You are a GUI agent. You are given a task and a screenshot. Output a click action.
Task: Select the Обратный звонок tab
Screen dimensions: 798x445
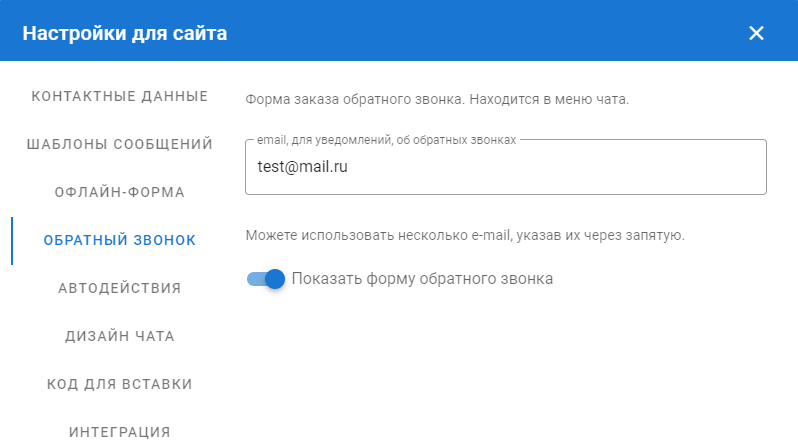click(x=120, y=240)
